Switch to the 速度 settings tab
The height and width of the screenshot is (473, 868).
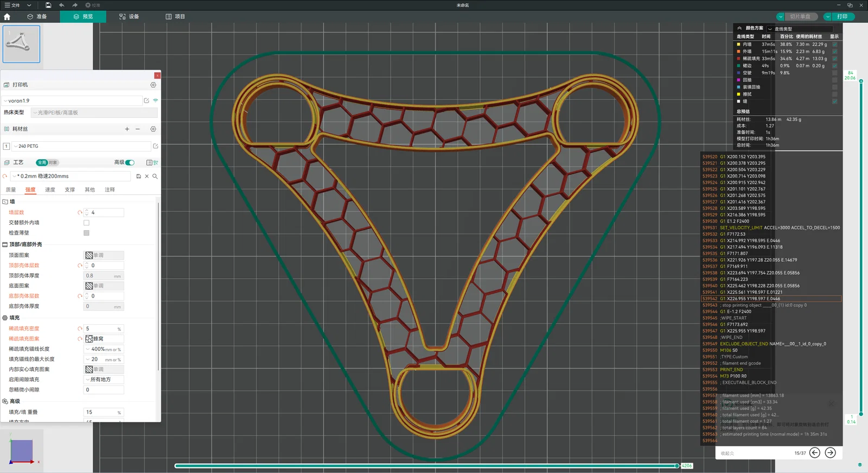(x=50, y=190)
